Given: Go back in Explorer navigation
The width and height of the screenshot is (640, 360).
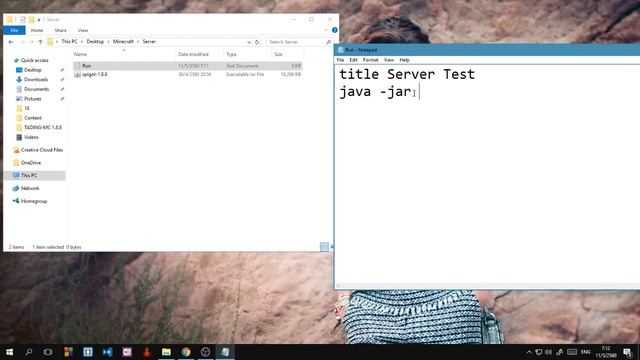Looking at the screenshot, I should (11, 42).
